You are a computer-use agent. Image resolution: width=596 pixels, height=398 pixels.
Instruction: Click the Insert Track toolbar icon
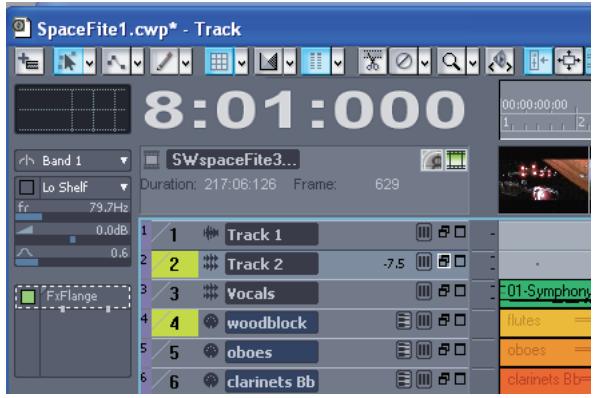click(x=29, y=61)
